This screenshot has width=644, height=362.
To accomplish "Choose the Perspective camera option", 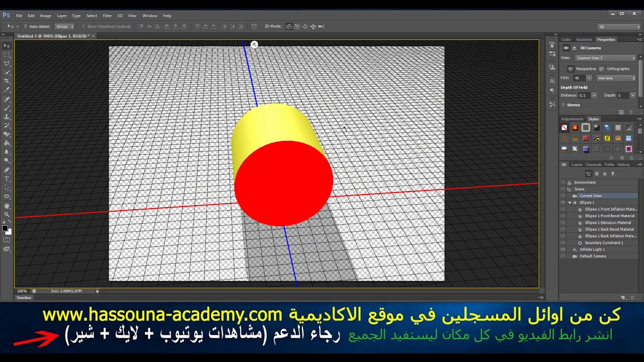I will (x=582, y=69).
